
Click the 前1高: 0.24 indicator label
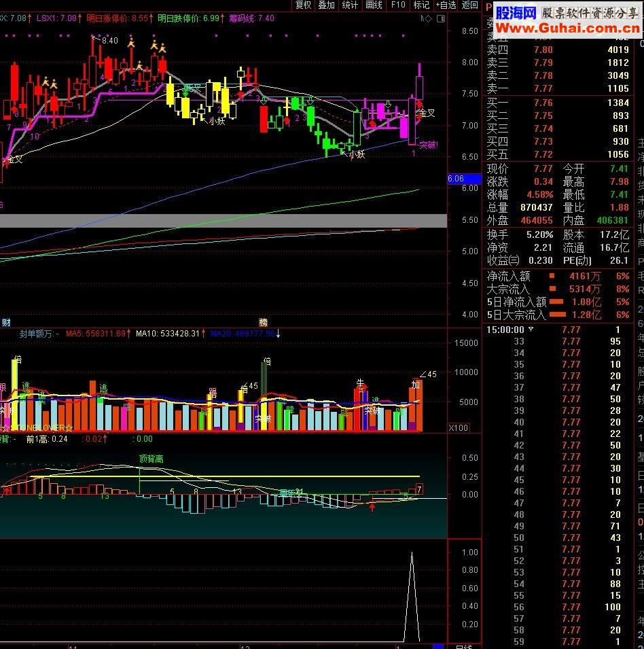click(47, 439)
